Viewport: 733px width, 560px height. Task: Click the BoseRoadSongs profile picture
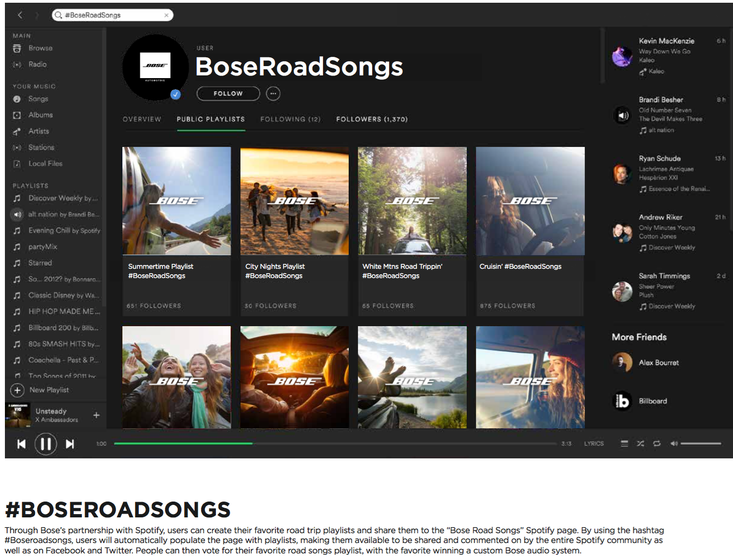click(x=156, y=67)
